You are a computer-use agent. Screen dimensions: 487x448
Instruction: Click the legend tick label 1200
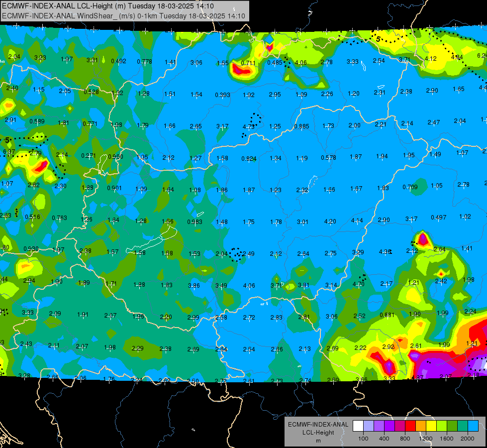(x=425, y=439)
